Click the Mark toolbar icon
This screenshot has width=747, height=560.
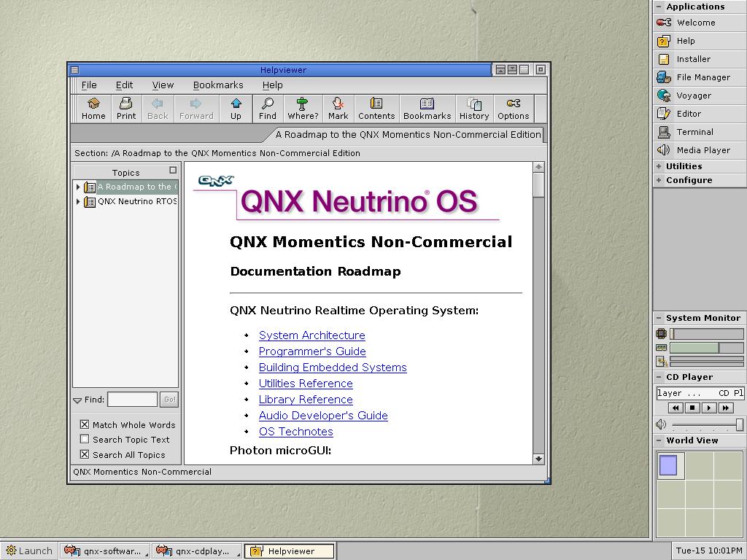338,108
